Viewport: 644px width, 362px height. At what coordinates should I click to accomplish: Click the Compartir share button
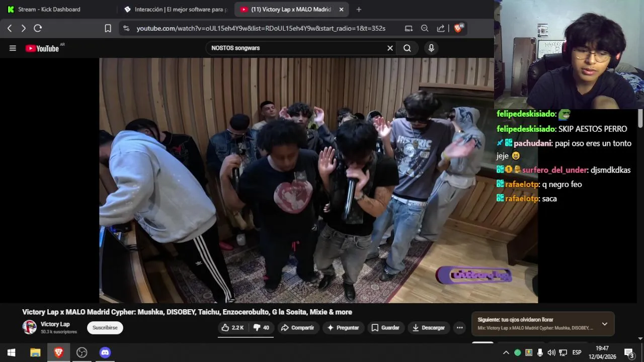tap(297, 328)
